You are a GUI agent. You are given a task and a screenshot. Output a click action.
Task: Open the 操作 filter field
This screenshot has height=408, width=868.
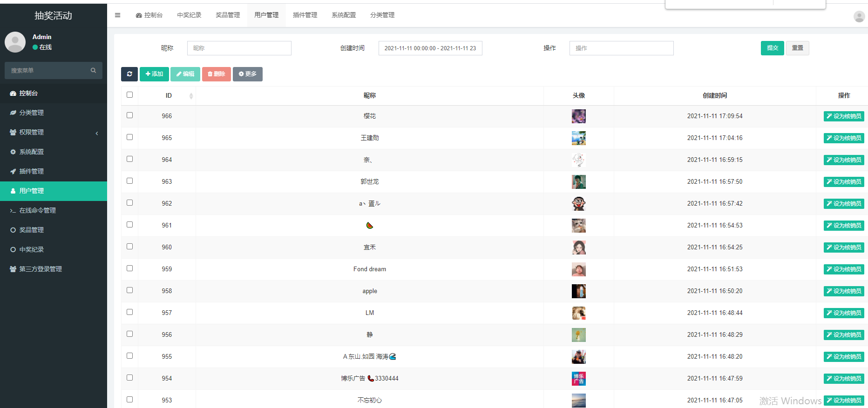(x=621, y=48)
